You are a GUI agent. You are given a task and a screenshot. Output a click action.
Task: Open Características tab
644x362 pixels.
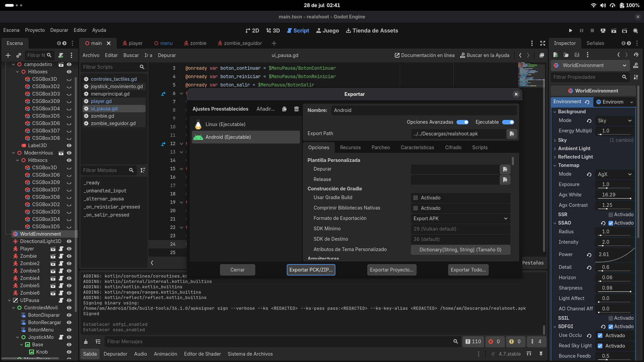coord(417,147)
